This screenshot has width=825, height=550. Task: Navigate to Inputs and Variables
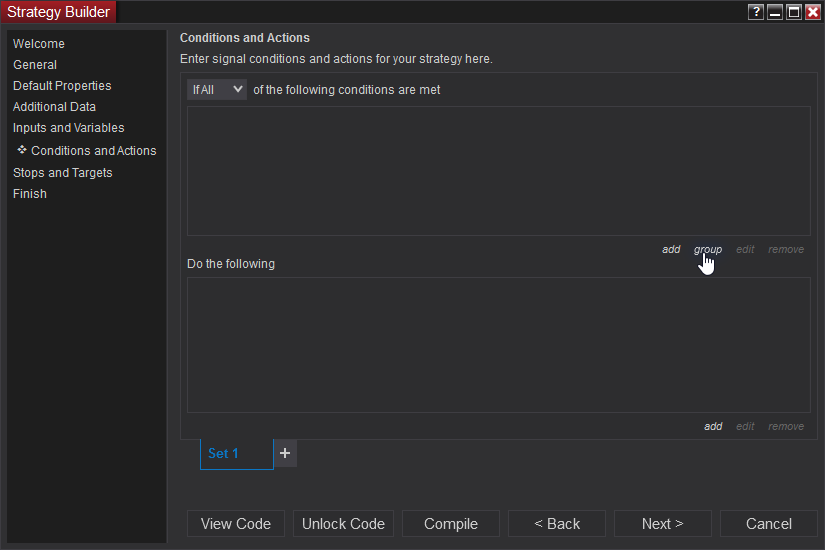[69, 128]
